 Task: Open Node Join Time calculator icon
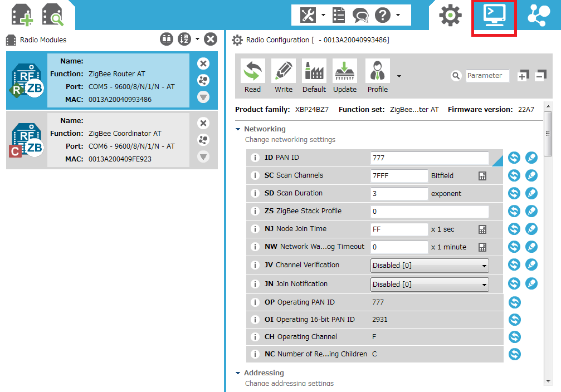(x=482, y=229)
